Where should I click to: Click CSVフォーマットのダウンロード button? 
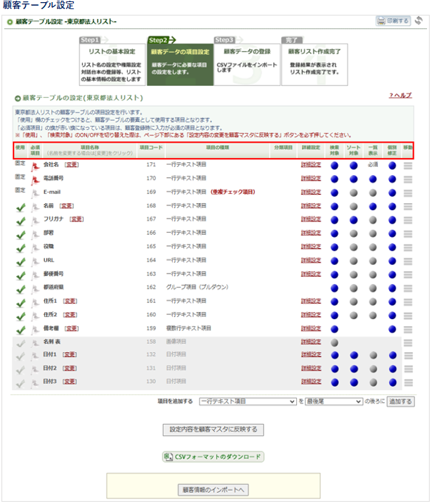pos(213,457)
